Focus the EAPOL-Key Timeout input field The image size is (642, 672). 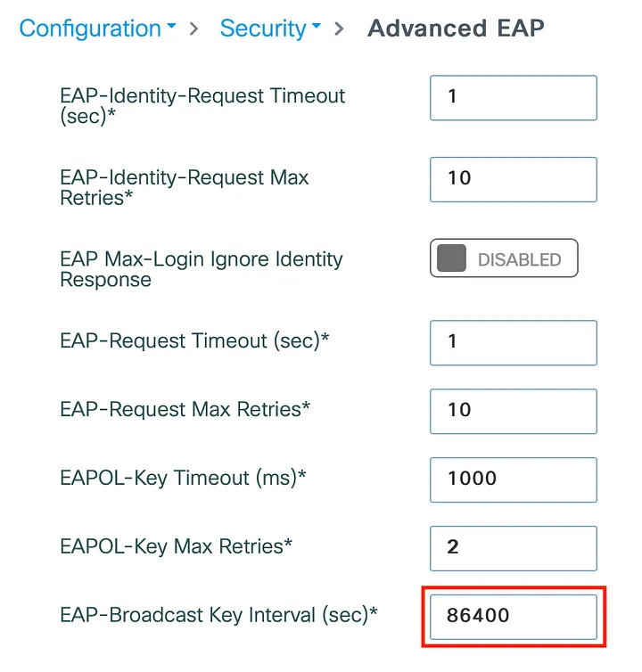513,479
